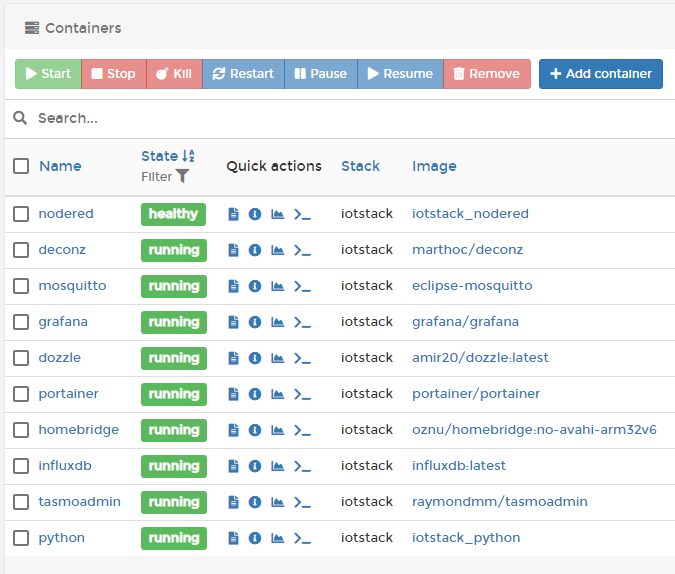View stats chart icon for mosquitto

277,286
